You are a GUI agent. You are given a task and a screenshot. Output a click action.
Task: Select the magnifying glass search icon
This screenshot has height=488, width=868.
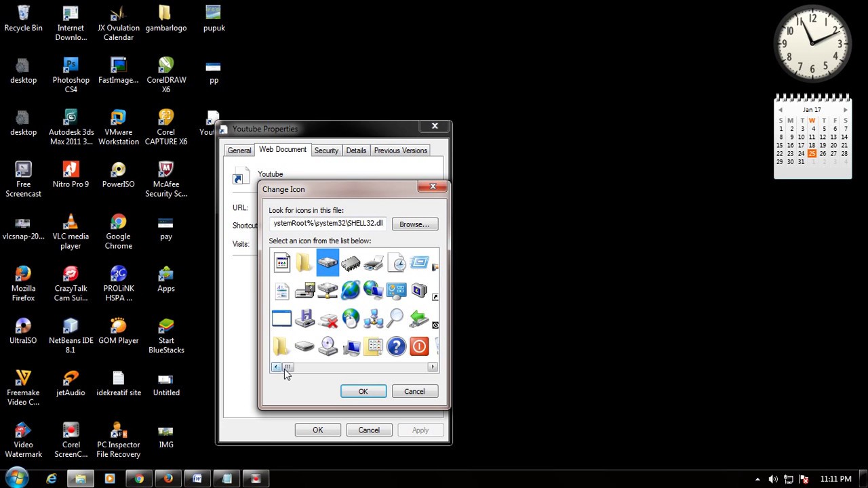click(x=395, y=318)
